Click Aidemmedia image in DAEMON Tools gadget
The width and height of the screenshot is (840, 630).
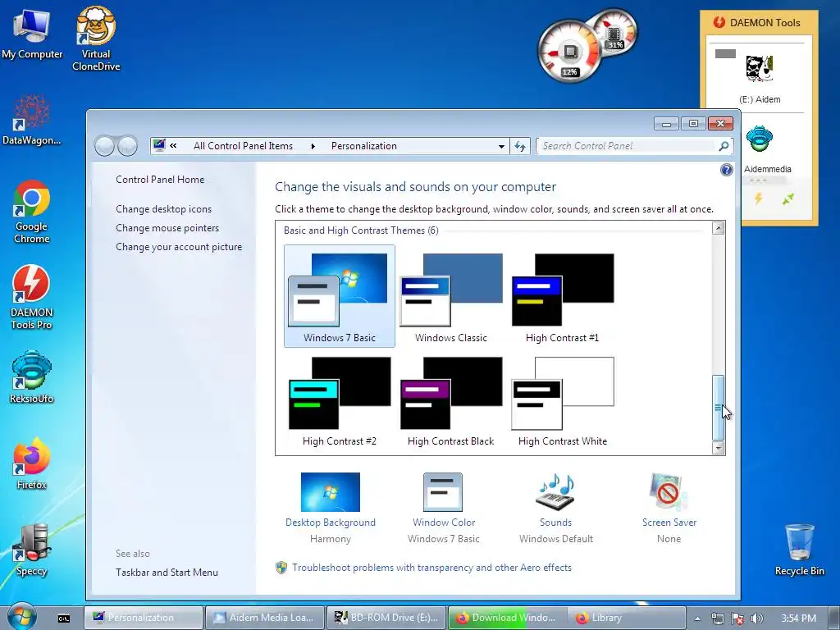(x=760, y=149)
